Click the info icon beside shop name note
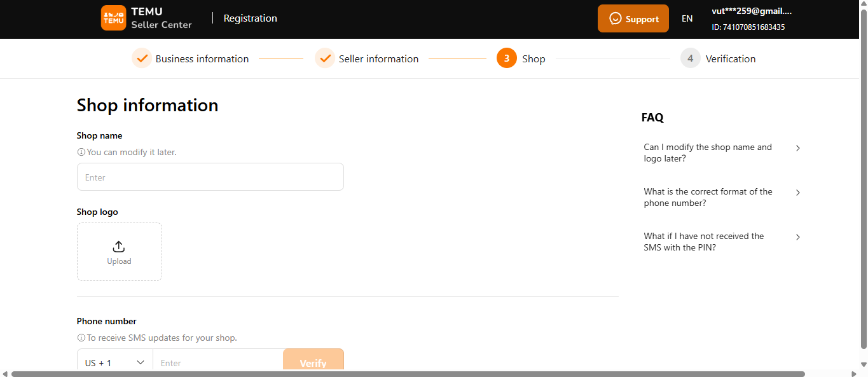The image size is (868, 377). 81,152
